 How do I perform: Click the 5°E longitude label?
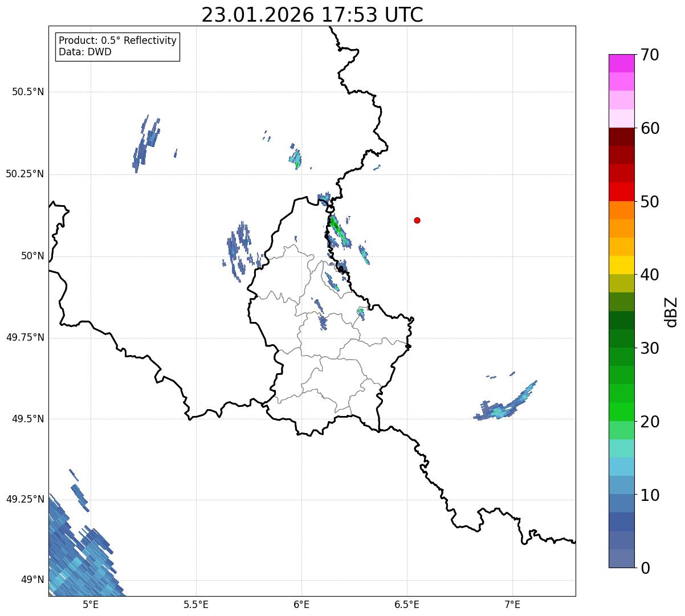coord(91,604)
